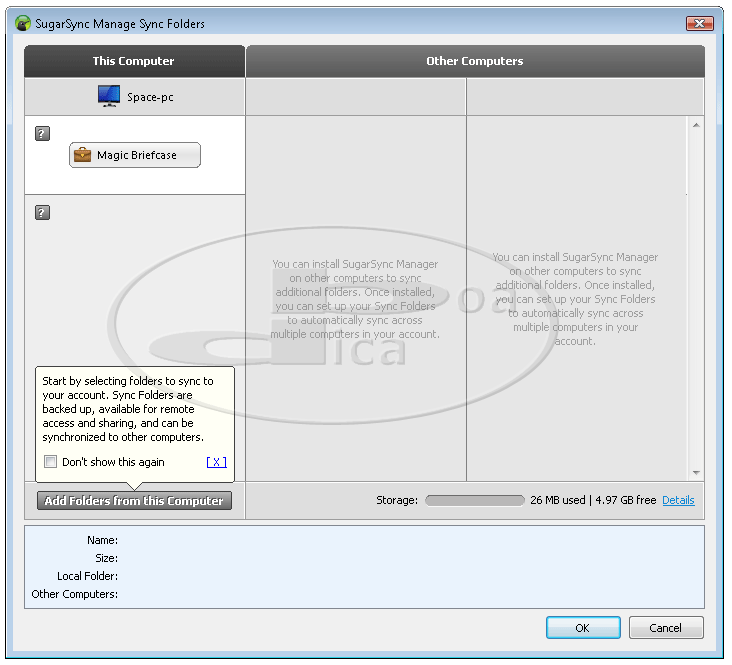This screenshot has height=665, width=732.
Task: Click the Other Computers: label in details panel
Action: [75, 594]
